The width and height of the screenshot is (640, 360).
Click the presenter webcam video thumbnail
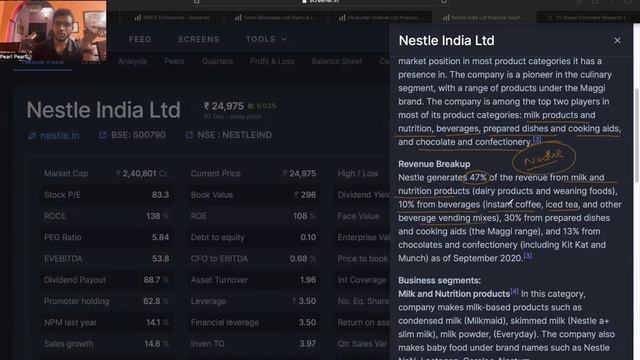point(53,31)
